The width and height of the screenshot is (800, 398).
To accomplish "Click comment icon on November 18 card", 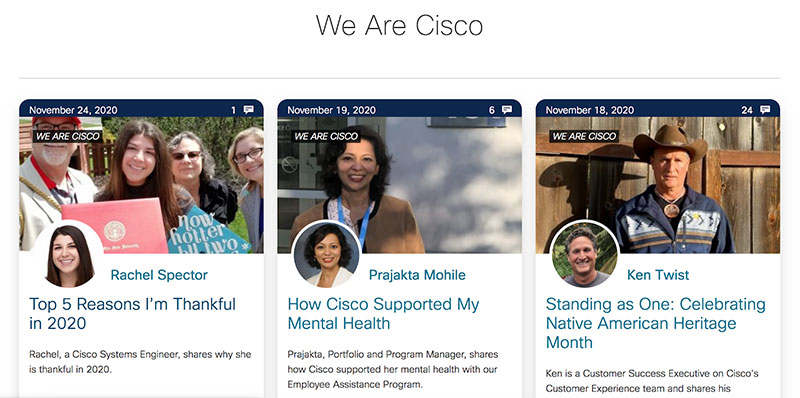I will 765,110.
